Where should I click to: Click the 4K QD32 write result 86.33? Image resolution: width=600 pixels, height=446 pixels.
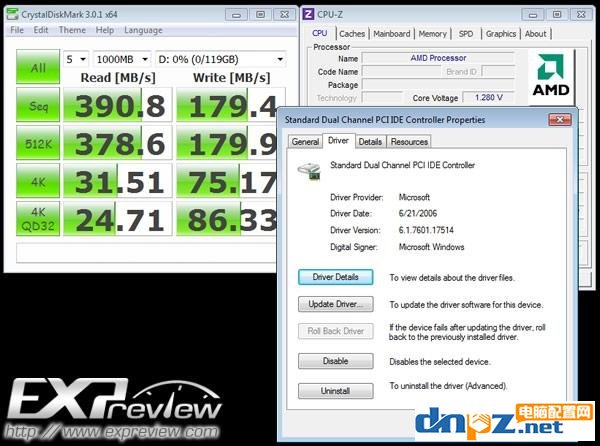pyautogui.click(x=227, y=218)
